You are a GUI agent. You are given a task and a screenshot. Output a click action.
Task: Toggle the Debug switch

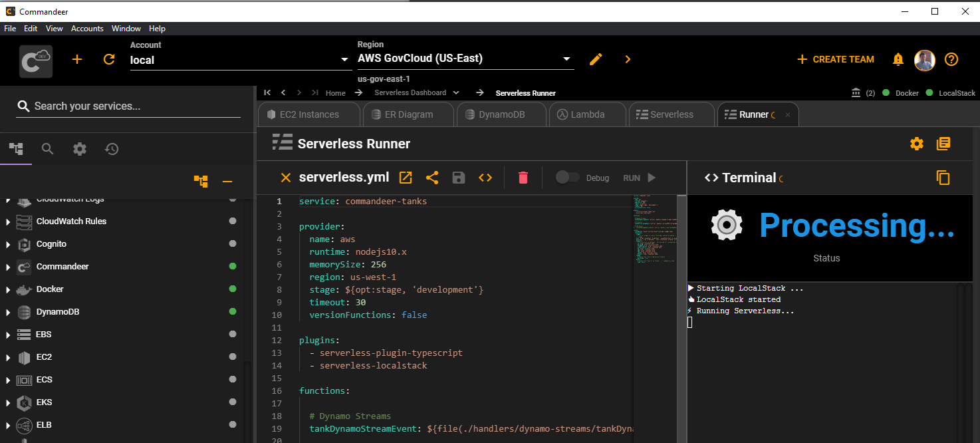pos(567,178)
